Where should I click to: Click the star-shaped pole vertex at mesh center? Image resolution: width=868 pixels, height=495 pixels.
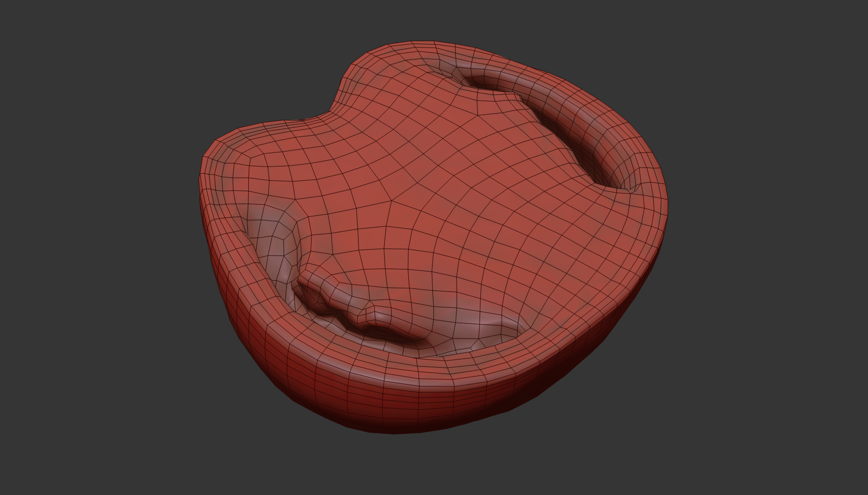[x=391, y=199]
